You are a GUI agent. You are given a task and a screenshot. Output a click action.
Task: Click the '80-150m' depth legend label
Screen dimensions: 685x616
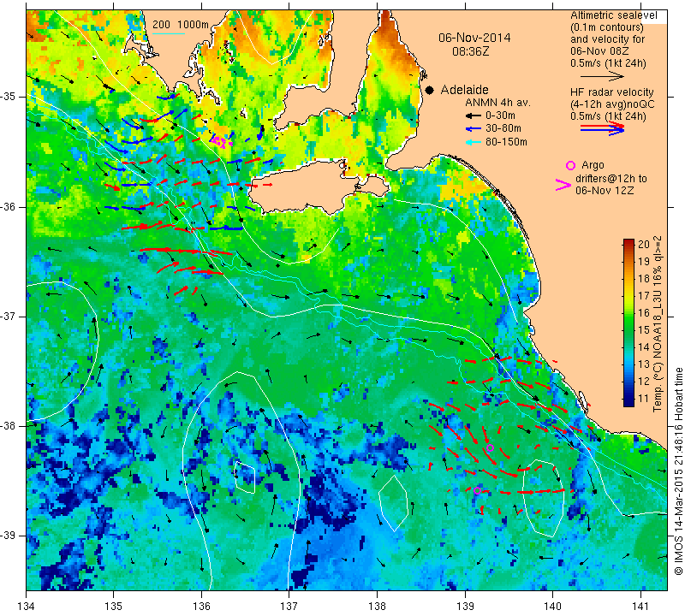(x=506, y=142)
